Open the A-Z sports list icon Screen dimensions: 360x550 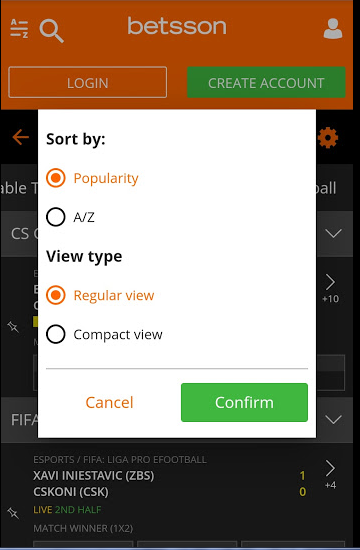coord(19,29)
